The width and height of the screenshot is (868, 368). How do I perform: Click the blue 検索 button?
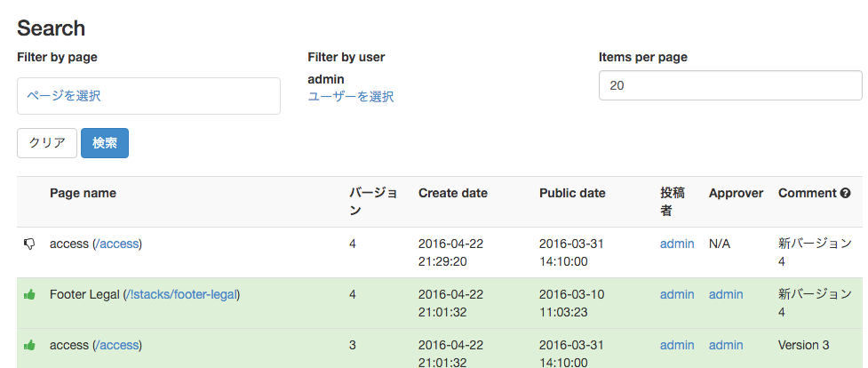pos(105,143)
